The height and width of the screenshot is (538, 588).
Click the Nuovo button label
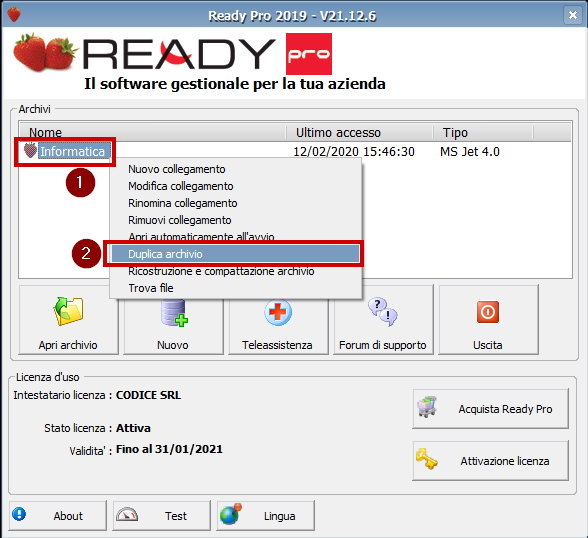pos(172,345)
